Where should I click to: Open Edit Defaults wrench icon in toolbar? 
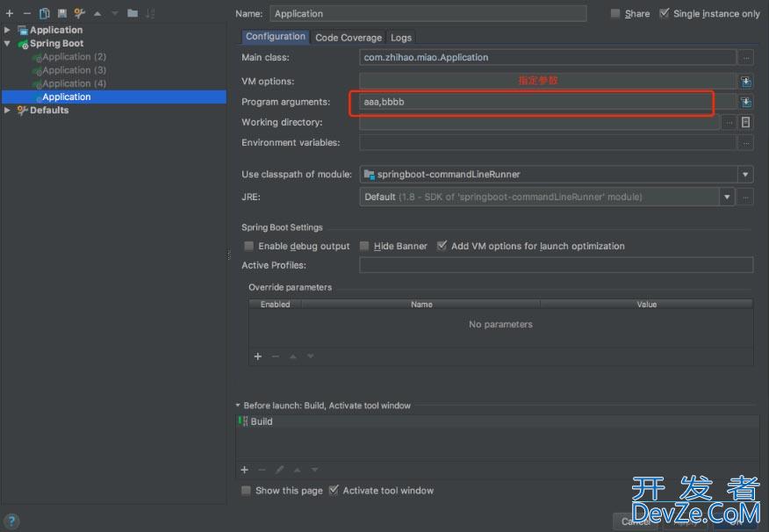point(80,13)
